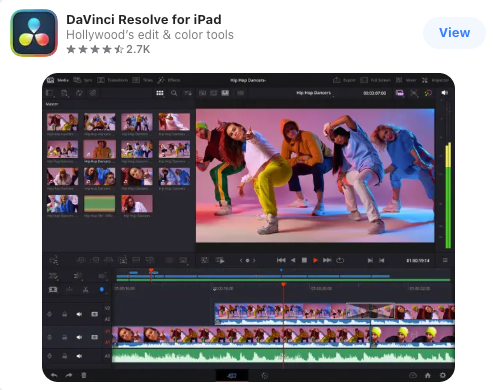Click the View button for DaVinci Resolve
The image size is (493, 390).
454,33
